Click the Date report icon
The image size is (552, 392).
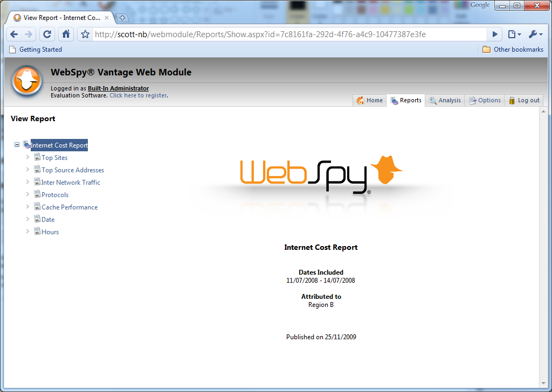[x=37, y=219]
